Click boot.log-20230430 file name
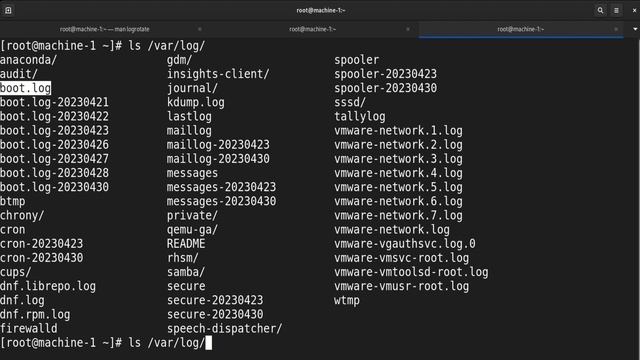Image resolution: width=640 pixels, height=360 pixels. (54, 187)
